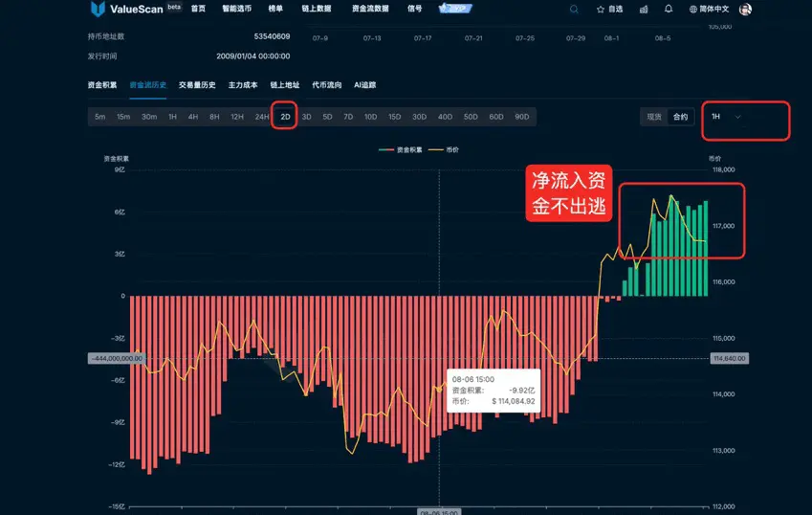
Task: Click the 08-06 15:00 chart tooltip
Action: 493,391
